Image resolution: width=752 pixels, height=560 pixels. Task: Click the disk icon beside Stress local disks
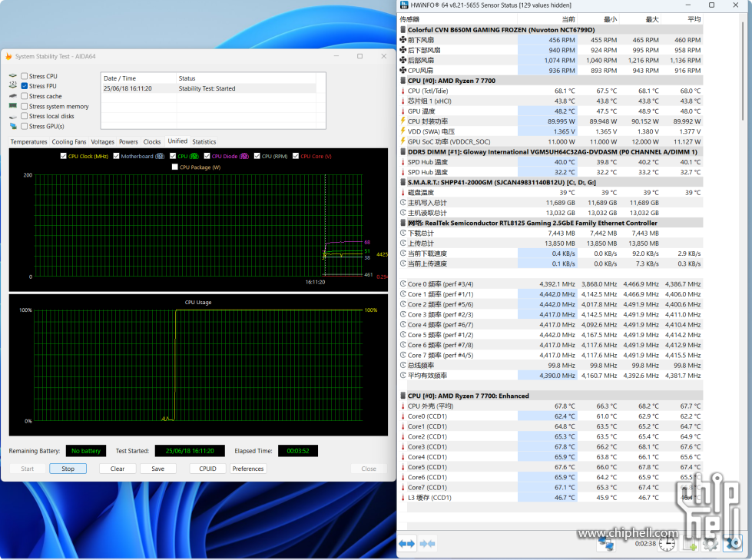13,116
